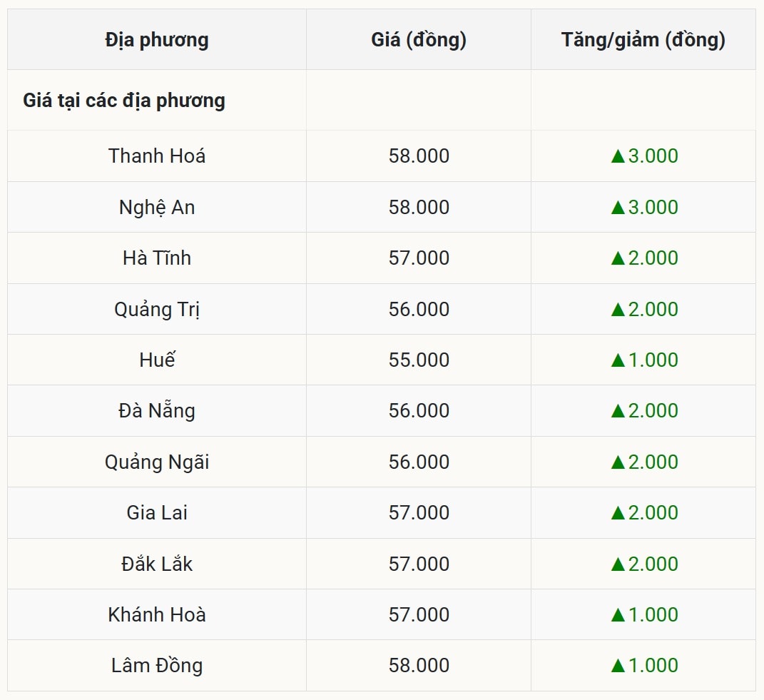Click the green up arrow in Nghệ An row
This screenshot has height=700, width=764.
click(618, 208)
